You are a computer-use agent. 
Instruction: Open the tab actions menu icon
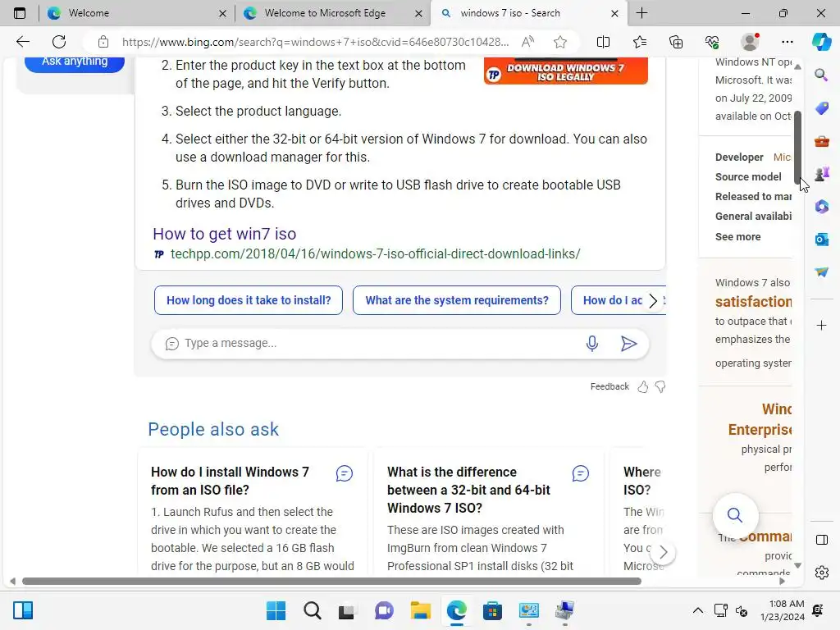click(x=20, y=13)
